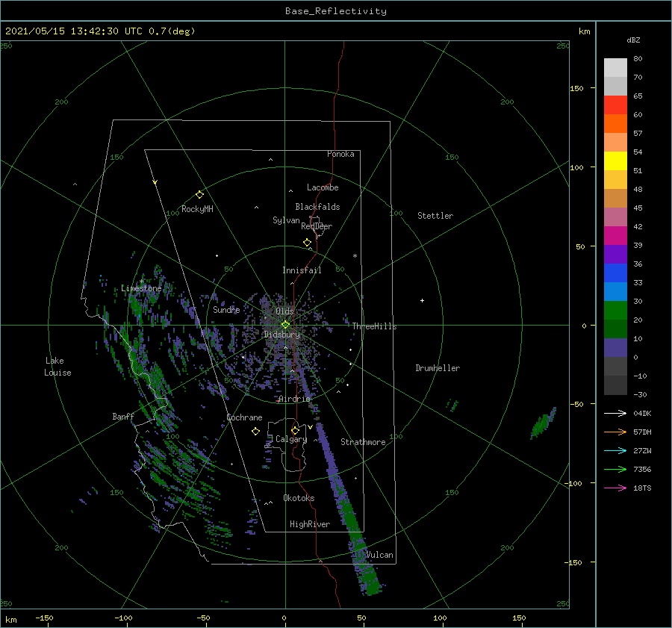
Task: Pick the purple 36-39 dBZ legend swatch
Action: pyautogui.click(x=615, y=255)
